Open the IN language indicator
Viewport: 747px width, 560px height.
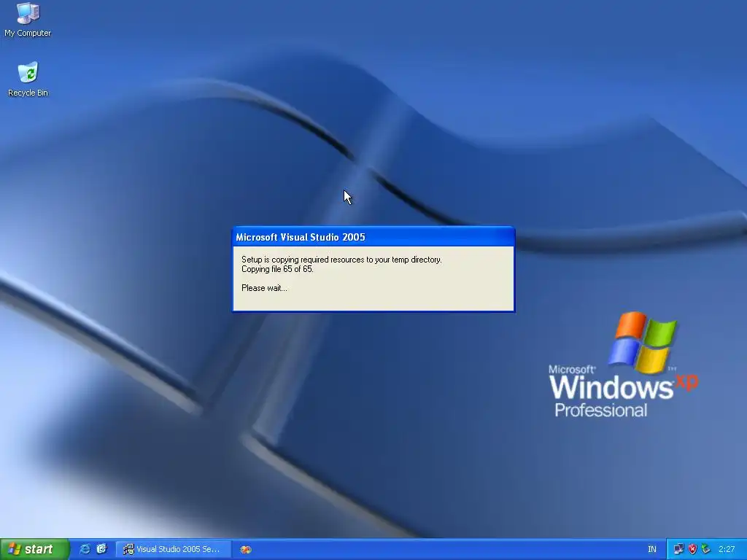[x=651, y=549]
